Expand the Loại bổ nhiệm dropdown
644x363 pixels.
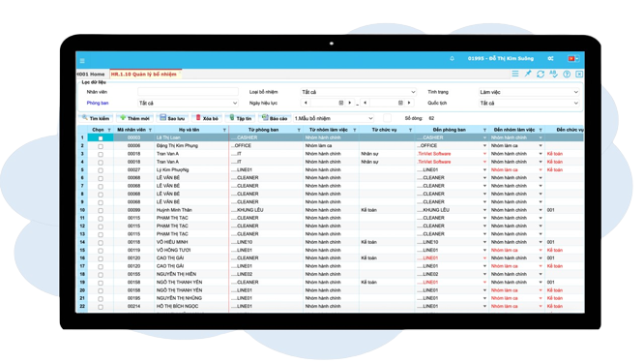pos(358,92)
